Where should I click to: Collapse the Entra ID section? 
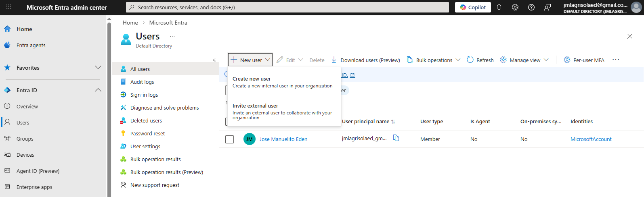98,90
